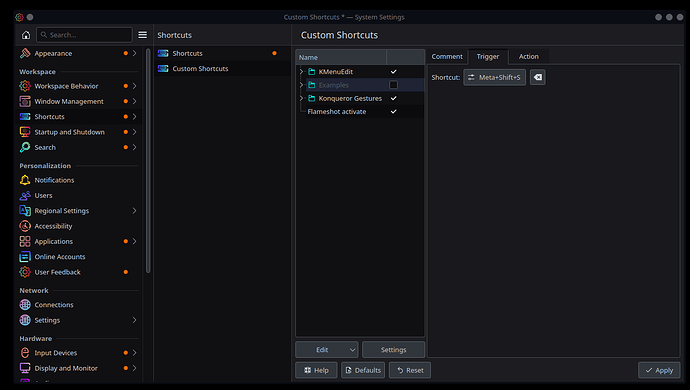Click the home icon in the sidebar header

pyautogui.click(x=26, y=35)
